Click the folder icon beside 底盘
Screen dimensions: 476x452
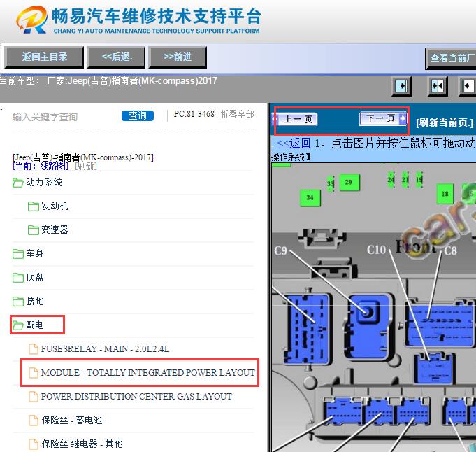click(18, 278)
